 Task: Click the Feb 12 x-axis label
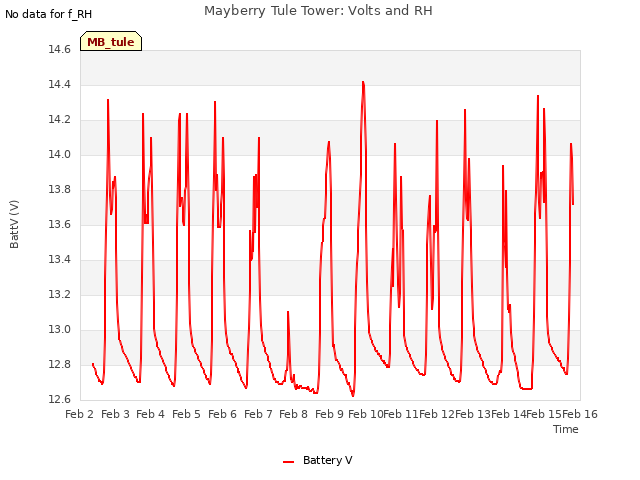pos(437,414)
